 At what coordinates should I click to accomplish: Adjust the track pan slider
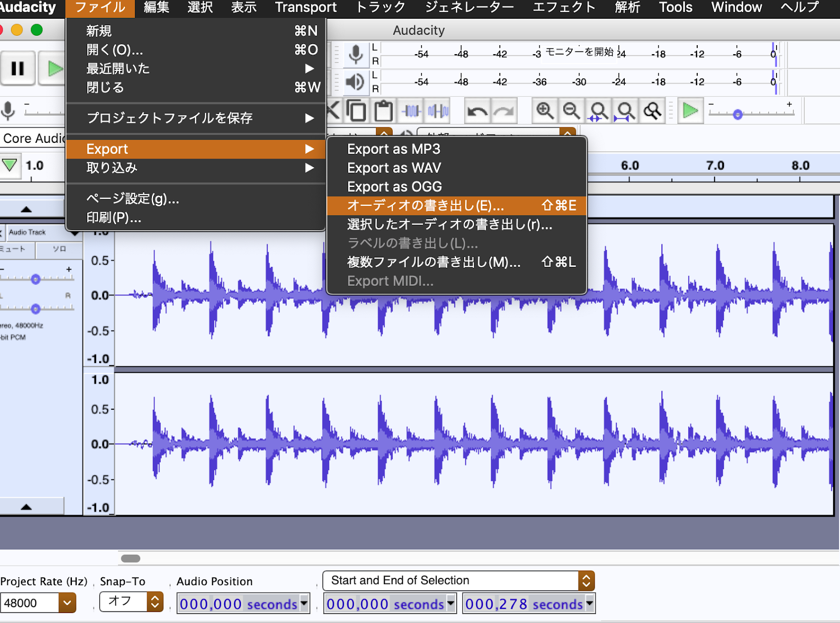point(36,308)
